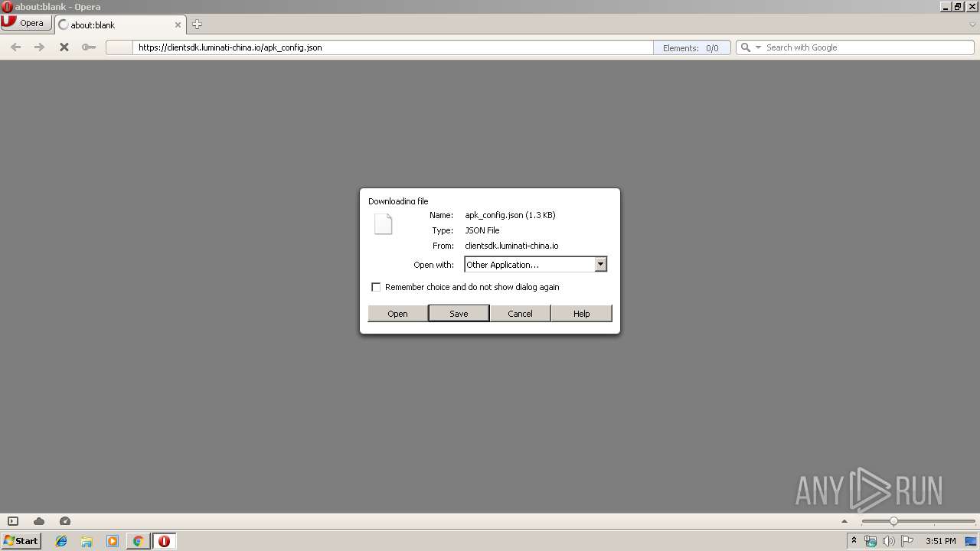Screen dimensions: 980x551
Task: Launch Internet Explorer from taskbar
Action: 61,541
